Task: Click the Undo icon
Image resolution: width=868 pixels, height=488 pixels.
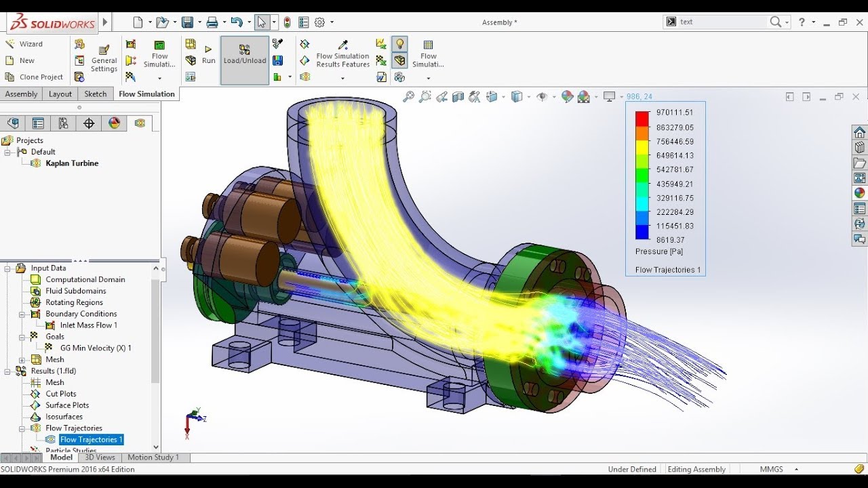Action: point(236,22)
